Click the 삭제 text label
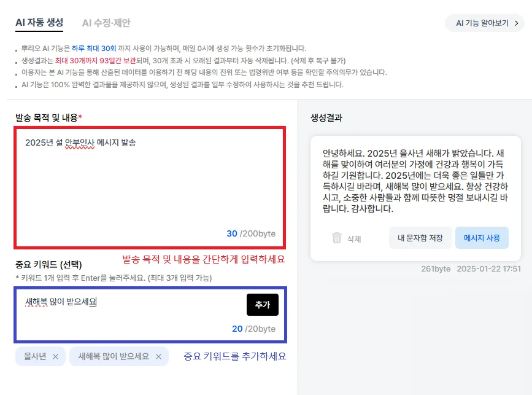Image resolution: width=532 pixels, height=395 pixels. tap(354, 239)
